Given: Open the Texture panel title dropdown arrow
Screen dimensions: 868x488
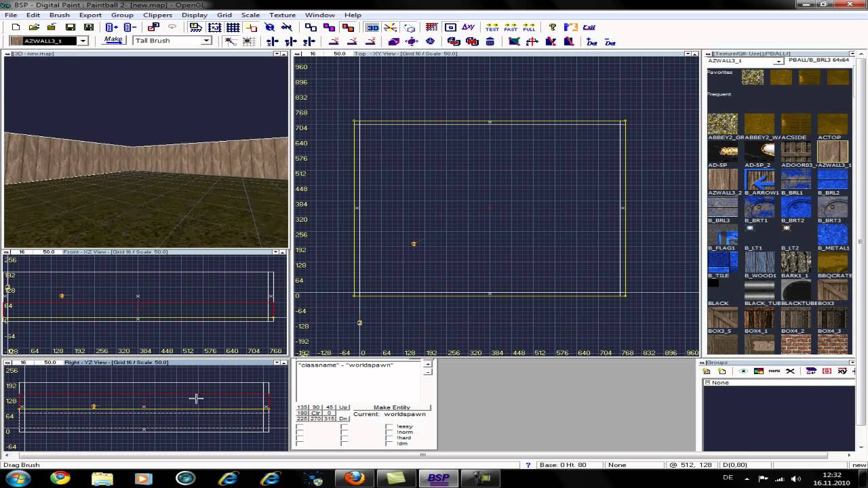Looking at the screenshot, I should [852, 54].
